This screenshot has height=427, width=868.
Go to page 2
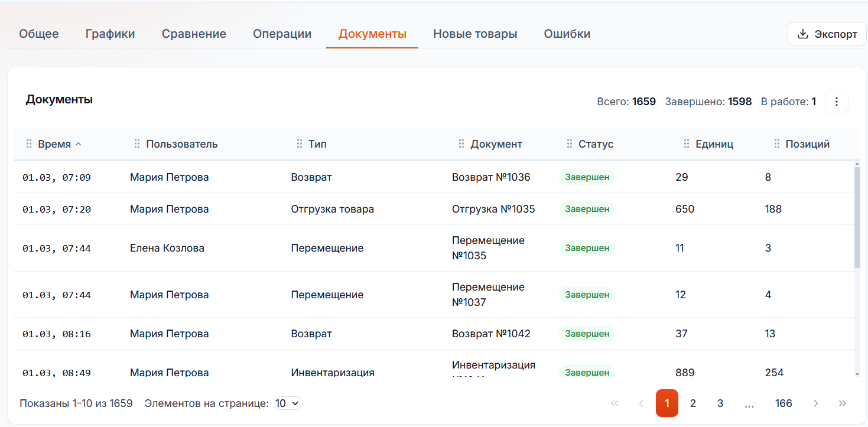(x=693, y=403)
